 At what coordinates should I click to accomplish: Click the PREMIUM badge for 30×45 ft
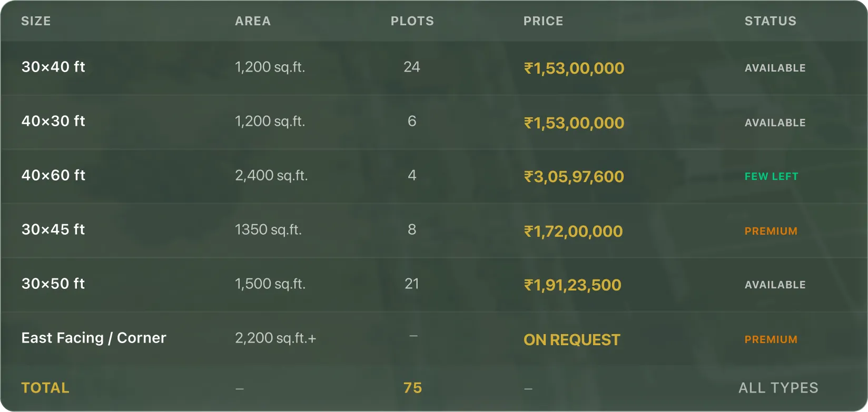771,231
